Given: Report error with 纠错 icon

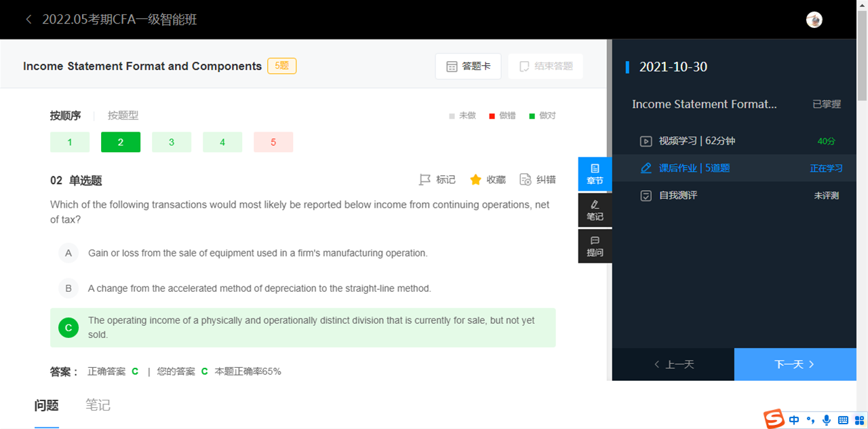Looking at the screenshot, I should point(538,180).
